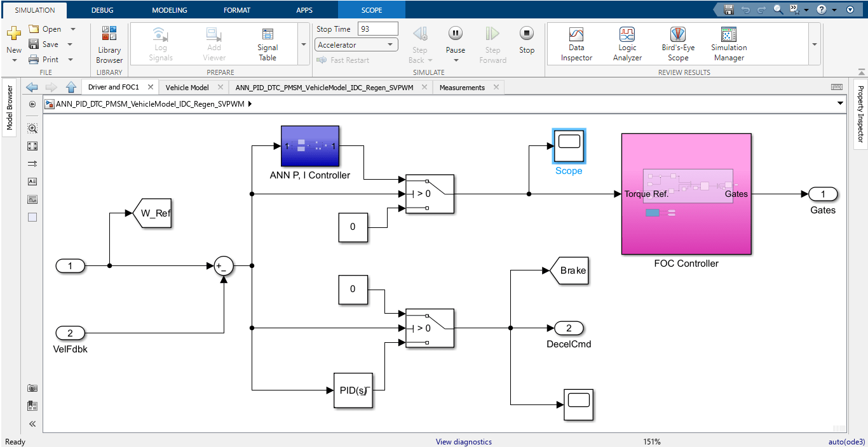Expand the Pause button dropdown arrow
868x447 pixels.
(455, 60)
